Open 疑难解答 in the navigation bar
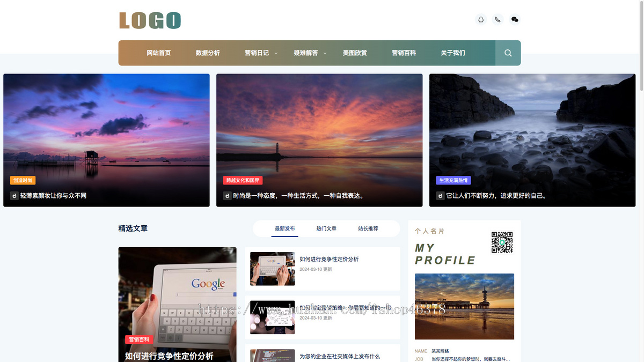Viewport: 644px width, 362px height. click(x=306, y=53)
